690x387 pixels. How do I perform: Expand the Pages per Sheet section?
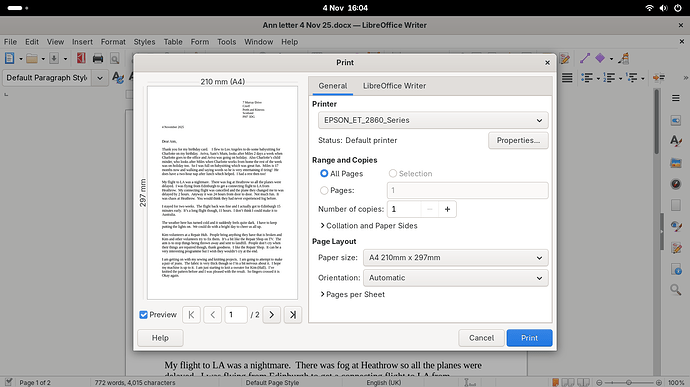tap(352, 295)
